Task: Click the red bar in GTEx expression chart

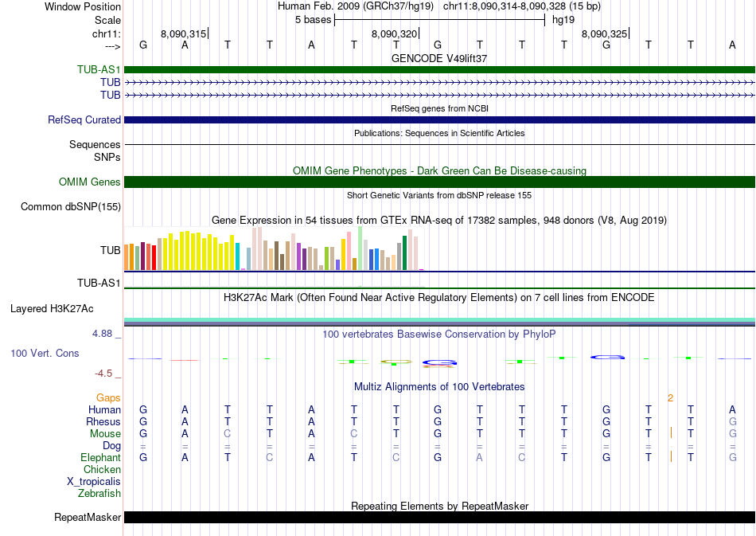Action: tap(154, 257)
